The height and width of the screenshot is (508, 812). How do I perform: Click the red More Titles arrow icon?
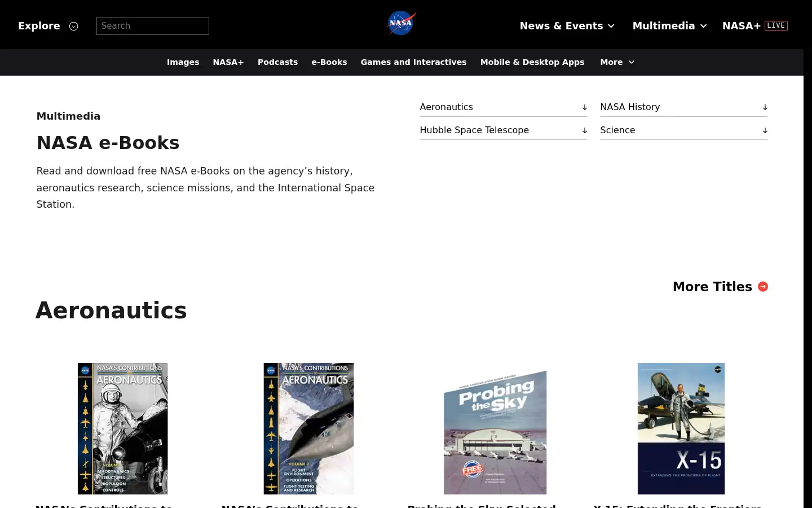[763, 287]
